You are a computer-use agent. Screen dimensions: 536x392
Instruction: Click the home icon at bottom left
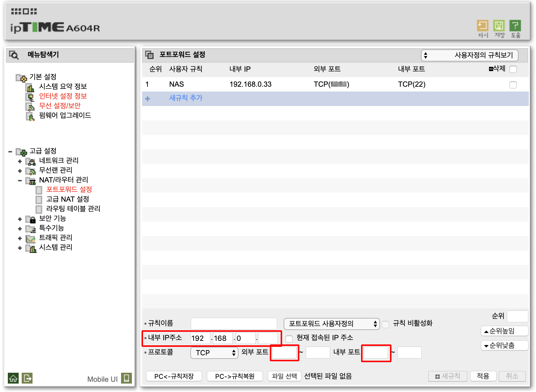tap(13, 378)
